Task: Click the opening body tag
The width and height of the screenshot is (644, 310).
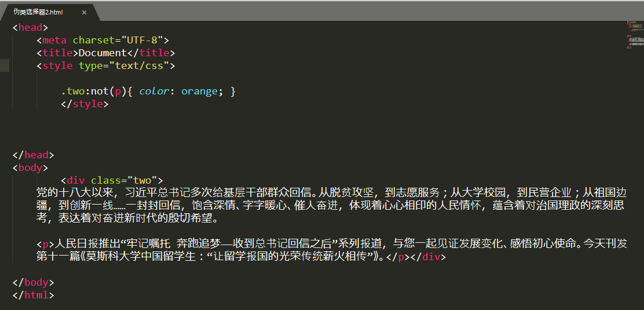Action: coord(30,167)
